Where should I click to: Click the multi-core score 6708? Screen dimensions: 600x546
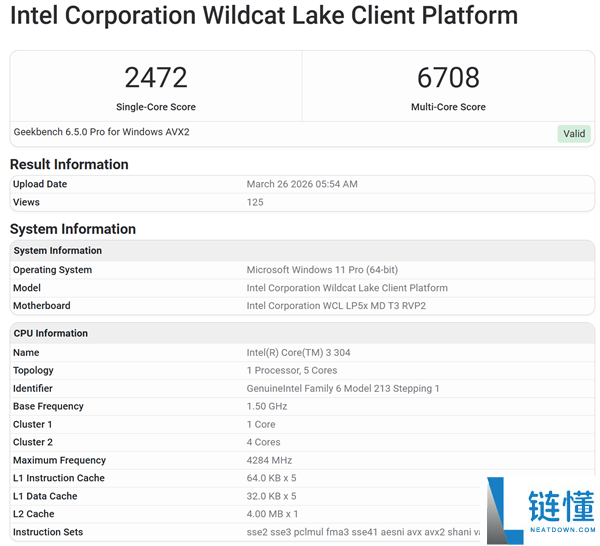tap(448, 77)
